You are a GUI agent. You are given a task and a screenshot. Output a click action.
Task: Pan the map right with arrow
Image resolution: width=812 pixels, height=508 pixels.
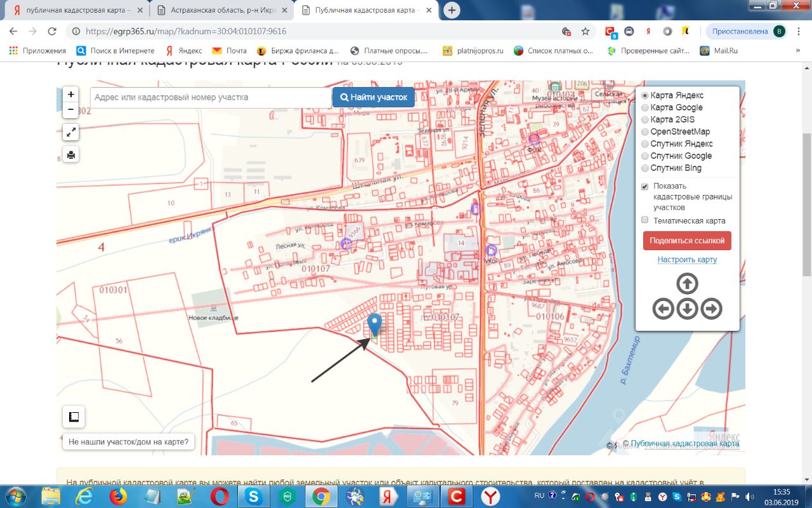712,309
